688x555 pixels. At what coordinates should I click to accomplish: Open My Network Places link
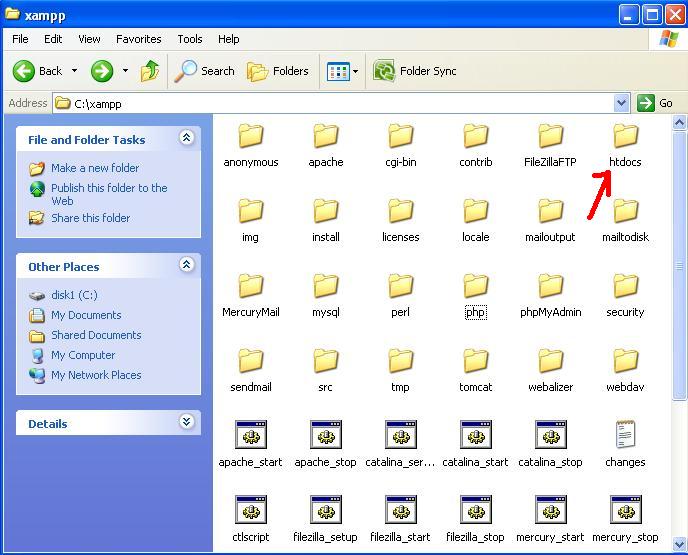click(x=96, y=375)
